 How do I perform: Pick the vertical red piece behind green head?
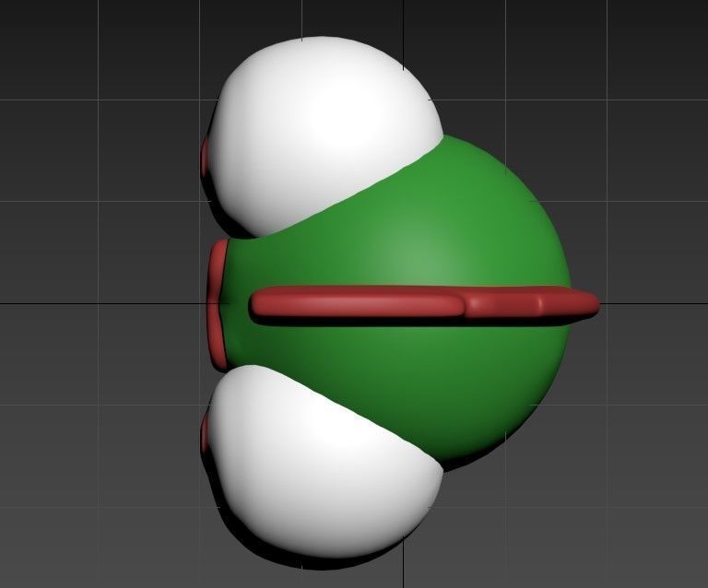click(219, 305)
